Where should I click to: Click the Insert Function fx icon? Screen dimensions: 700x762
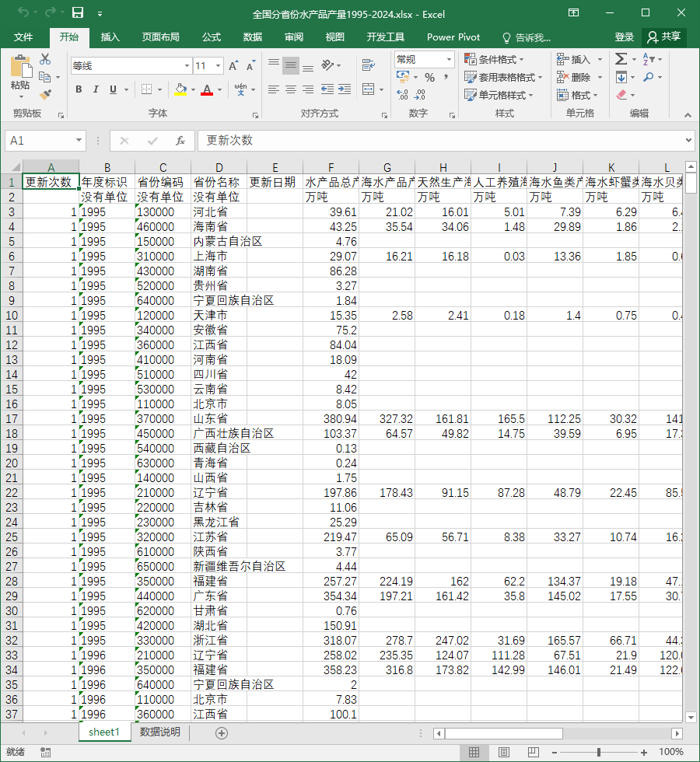pyautogui.click(x=180, y=141)
